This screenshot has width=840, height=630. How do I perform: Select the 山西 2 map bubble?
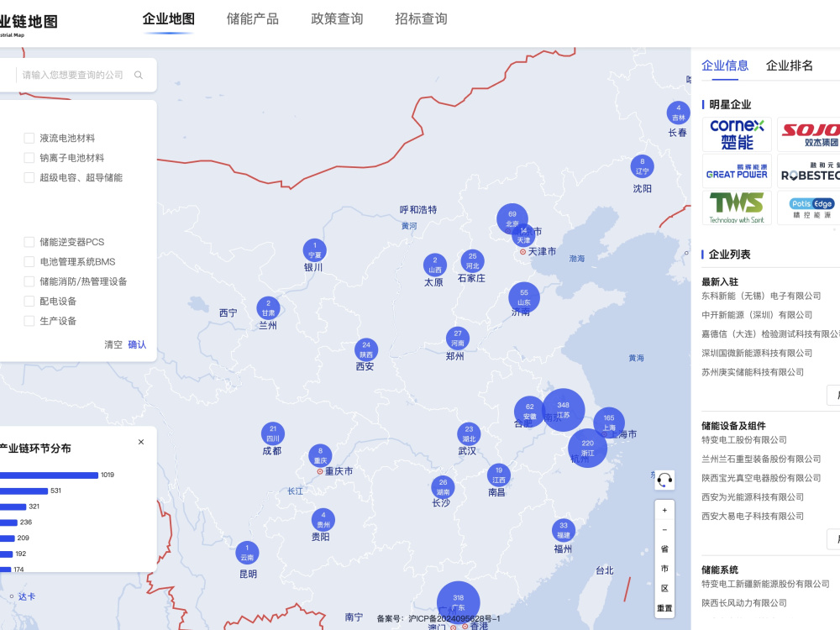pyautogui.click(x=435, y=265)
